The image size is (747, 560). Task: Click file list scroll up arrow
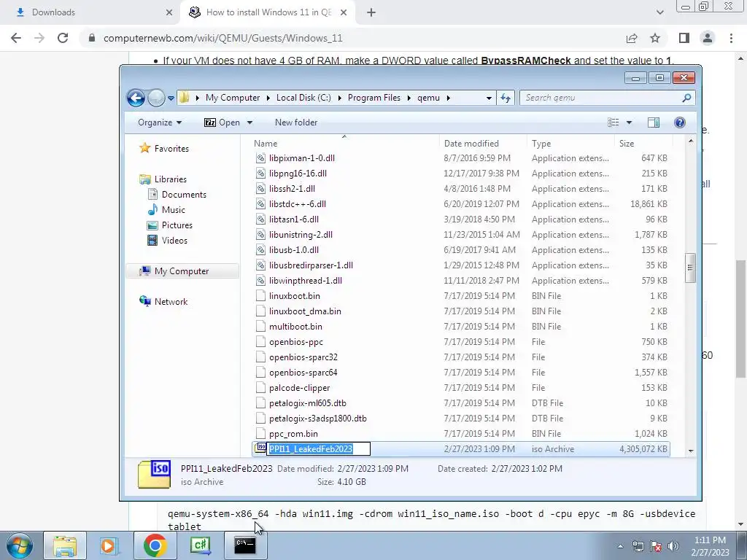(x=691, y=141)
